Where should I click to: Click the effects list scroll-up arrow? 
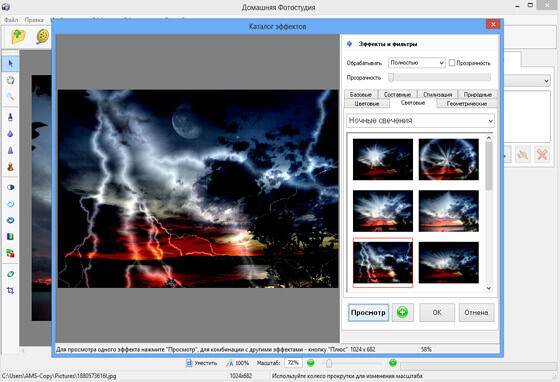pyautogui.click(x=489, y=137)
